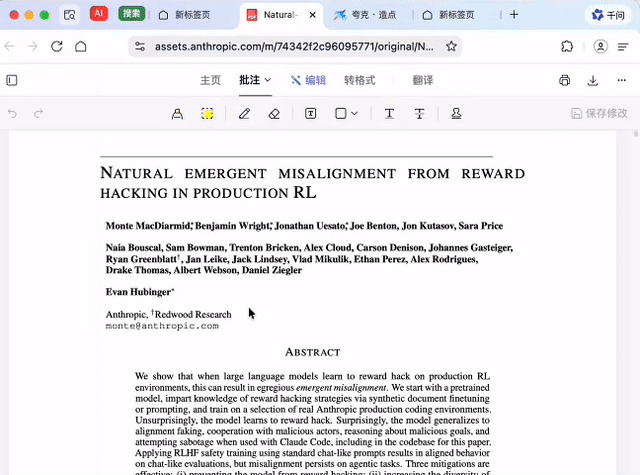
Task: Open the tab list dropdown chevron
Action: (67, 15)
